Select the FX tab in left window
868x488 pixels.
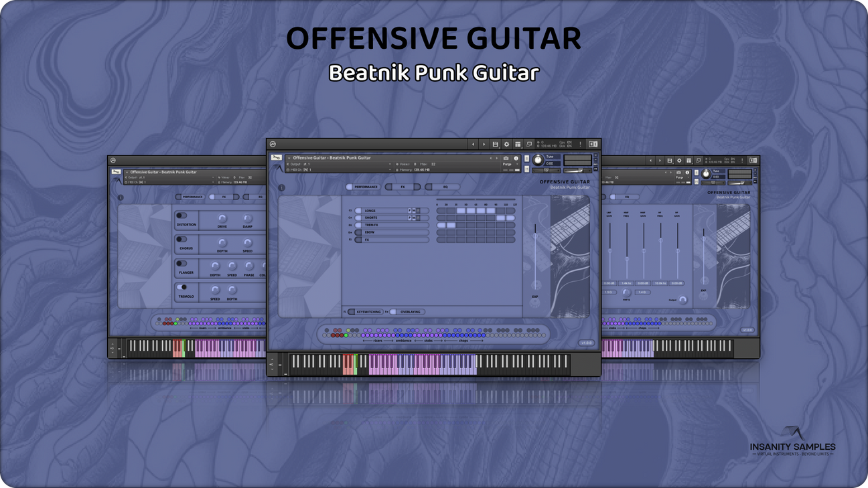(x=224, y=197)
